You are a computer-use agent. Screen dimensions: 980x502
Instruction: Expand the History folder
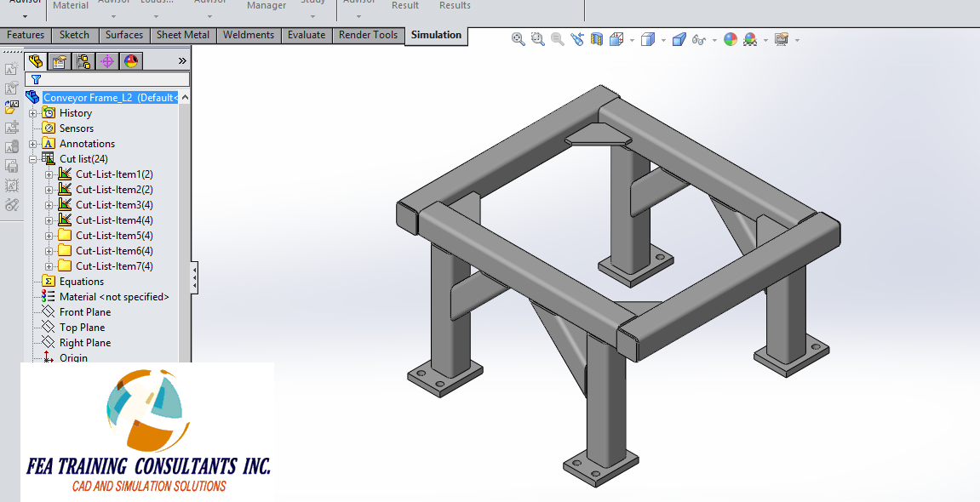(32, 114)
